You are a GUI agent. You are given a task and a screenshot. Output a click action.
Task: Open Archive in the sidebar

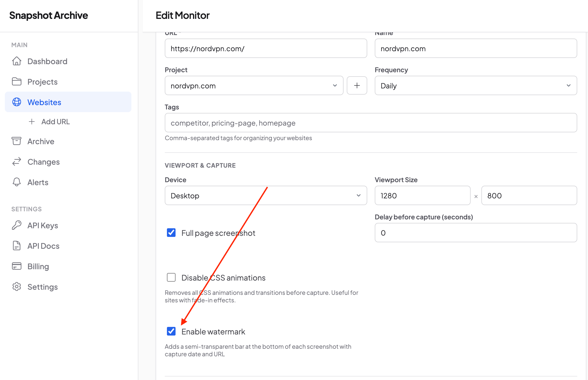pos(68,141)
